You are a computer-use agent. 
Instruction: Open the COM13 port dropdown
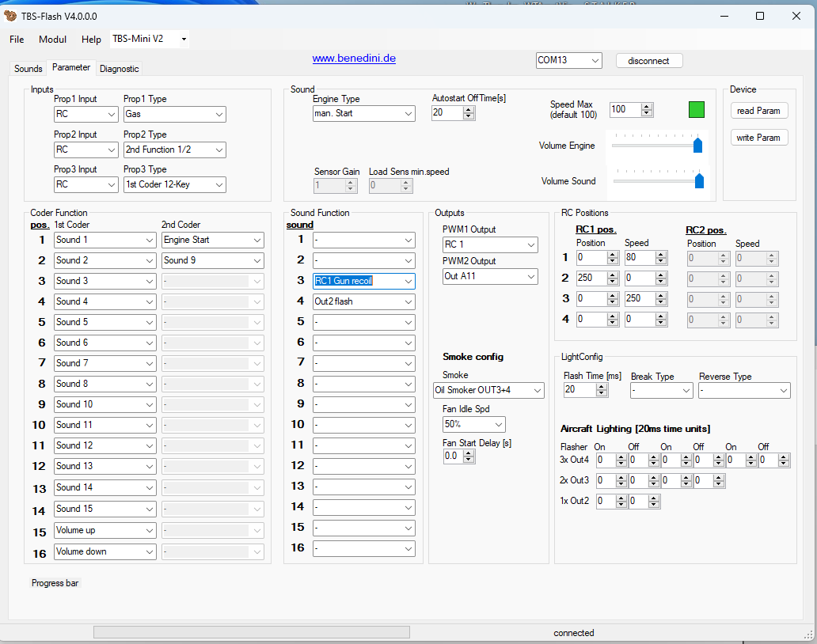(568, 60)
